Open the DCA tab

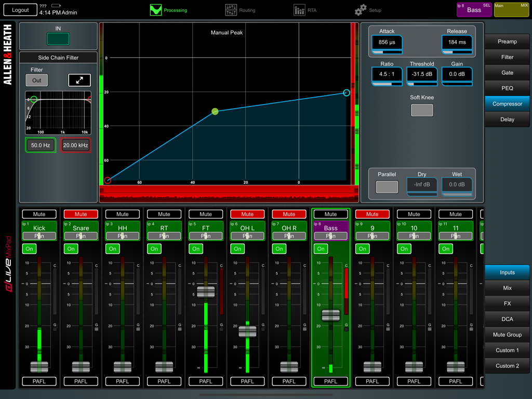pos(507,319)
